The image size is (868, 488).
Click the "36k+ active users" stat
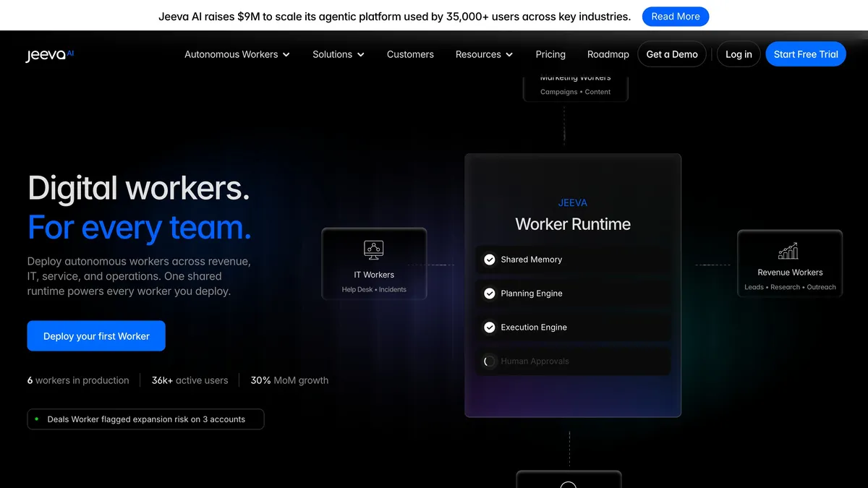pos(190,380)
